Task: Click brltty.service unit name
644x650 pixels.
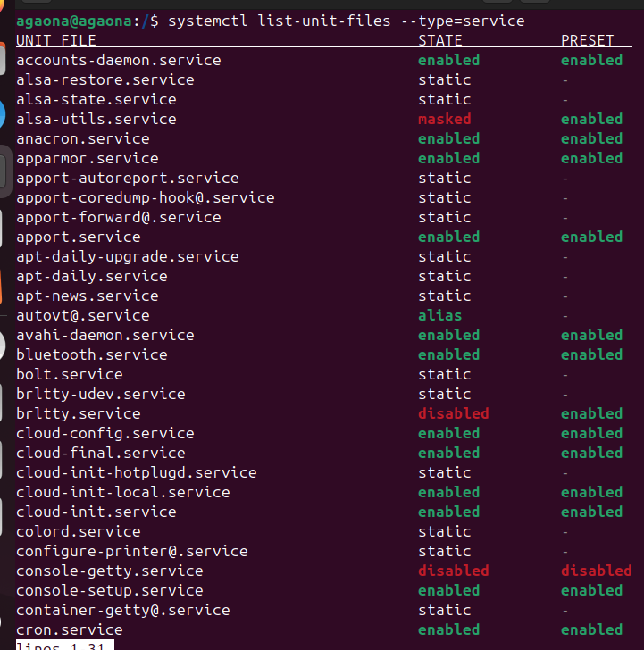Action: click(78, 413)
